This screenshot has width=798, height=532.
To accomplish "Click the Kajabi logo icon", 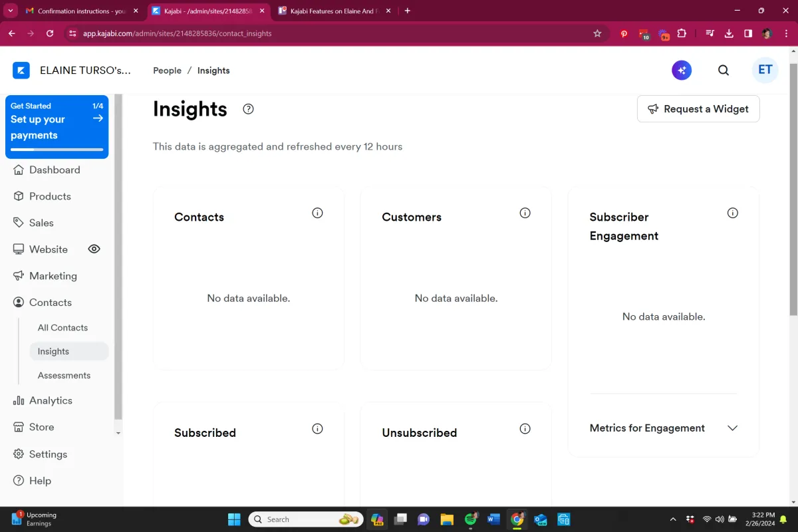I will point(21,70).
